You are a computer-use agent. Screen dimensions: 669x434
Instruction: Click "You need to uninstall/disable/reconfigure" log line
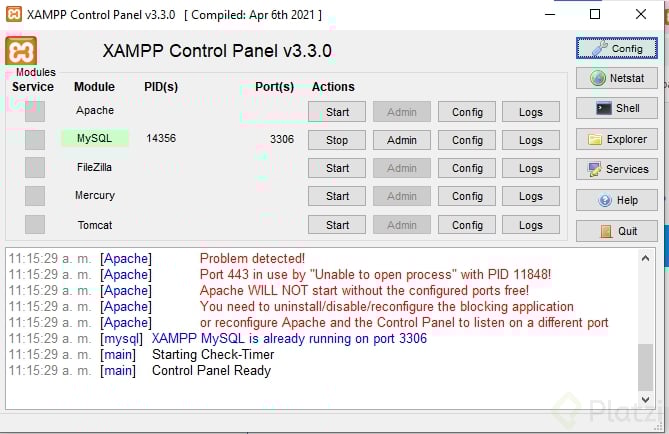(387, 306)
